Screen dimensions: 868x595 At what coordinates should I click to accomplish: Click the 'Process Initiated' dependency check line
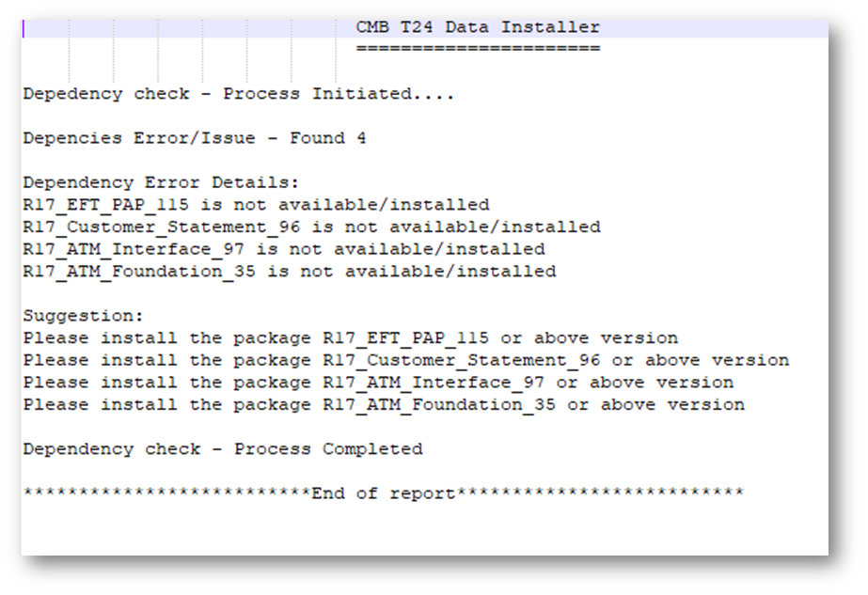pyautogui.click(x=239, y=94)
